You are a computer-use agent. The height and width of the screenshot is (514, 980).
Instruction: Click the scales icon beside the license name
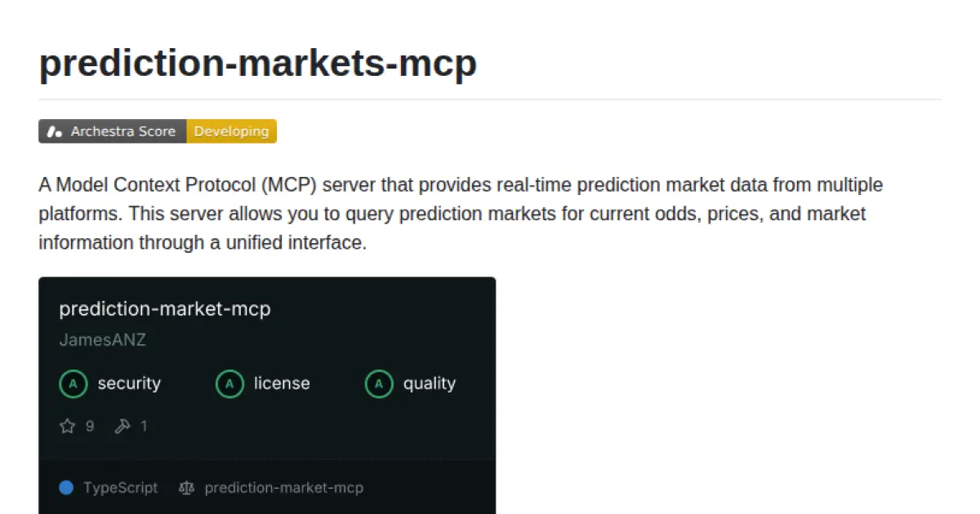[186, 487]
